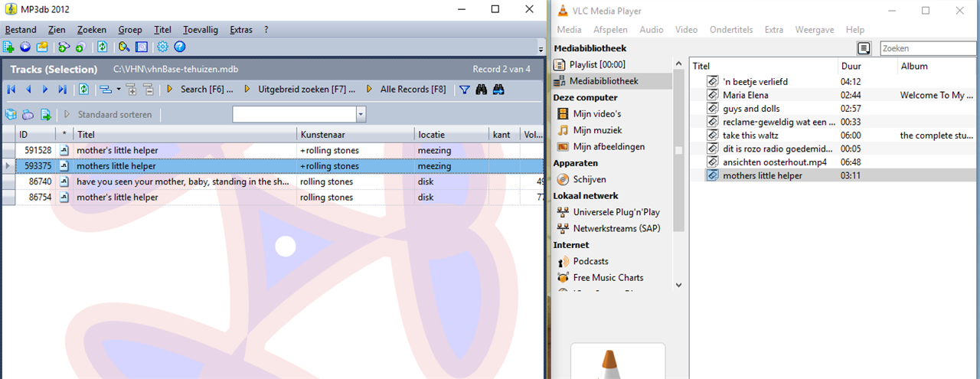Click the refresh icon in the Tracks navigation bar
The height and width of the screenshot is (379, 980).
(83, 90)
